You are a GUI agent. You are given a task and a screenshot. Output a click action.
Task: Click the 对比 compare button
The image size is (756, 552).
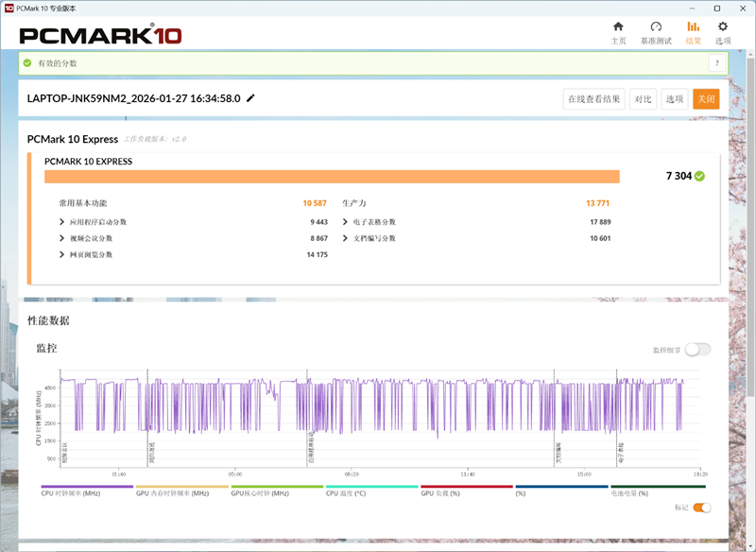(643, 99)
